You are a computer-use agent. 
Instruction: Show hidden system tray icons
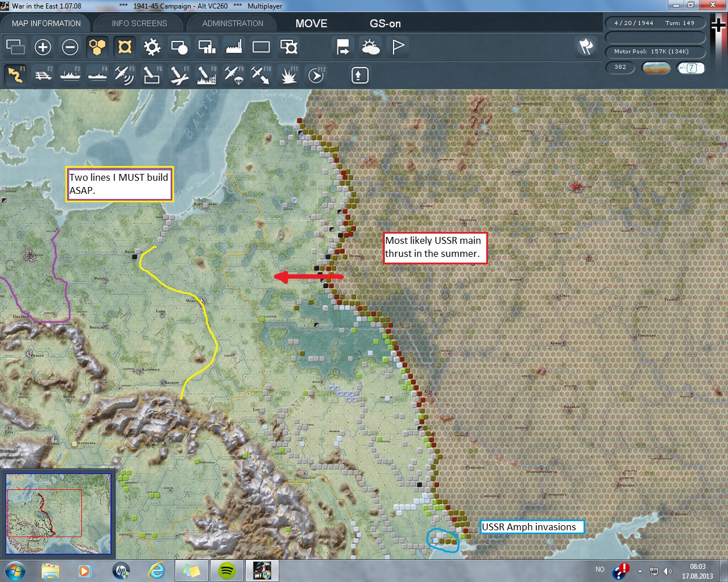tap(640, 571)
